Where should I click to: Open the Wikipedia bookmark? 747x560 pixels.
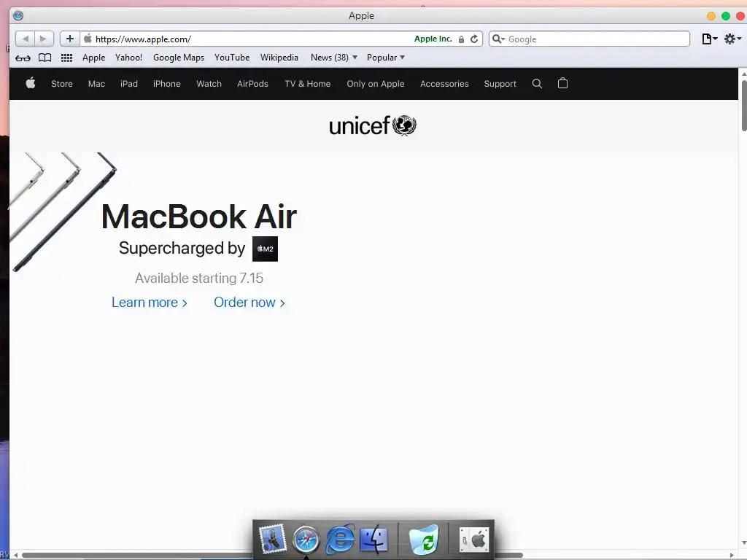[x=279, y=58]
